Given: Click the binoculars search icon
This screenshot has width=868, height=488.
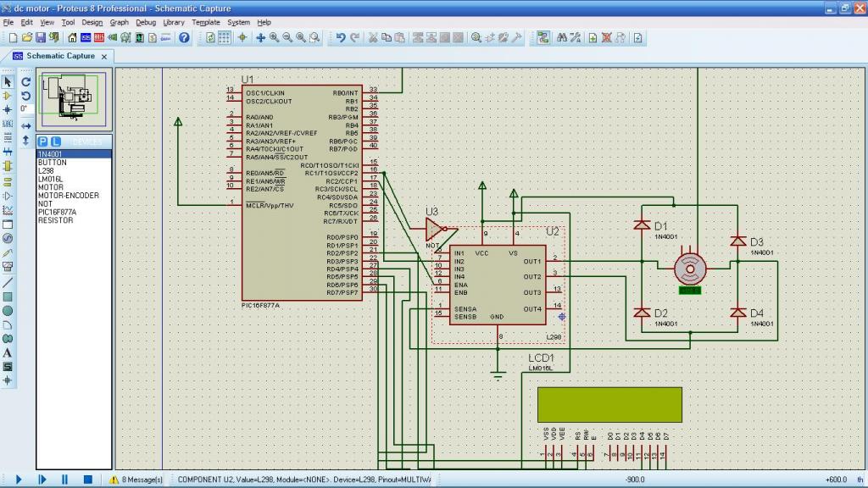Looking at the screenshot, I should coord(561,38).
